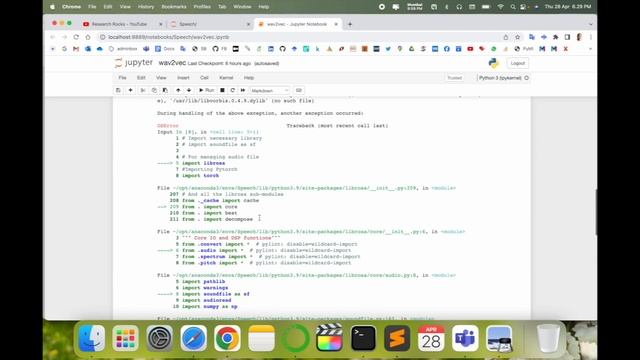Image resolution: width=640 pixels, height=360 pixels.
Task: Open Sublime Text from the dock
Action: (x=397, y=338)
